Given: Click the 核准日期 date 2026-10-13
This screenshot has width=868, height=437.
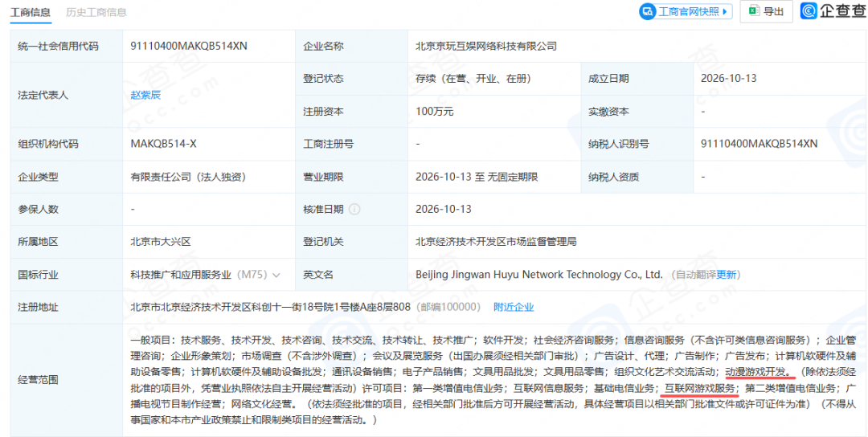Looking at the screenshot, I should pyautogui.click(x=444, y=210).
